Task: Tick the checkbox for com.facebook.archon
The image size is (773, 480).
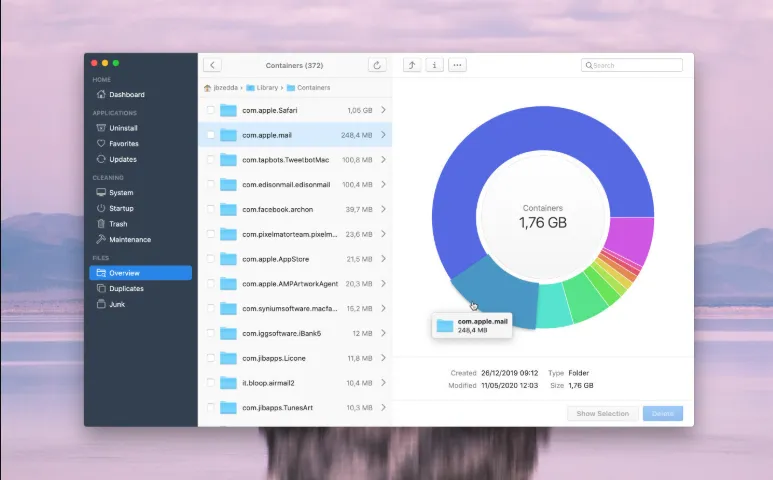Action: [x=211, y=209]
